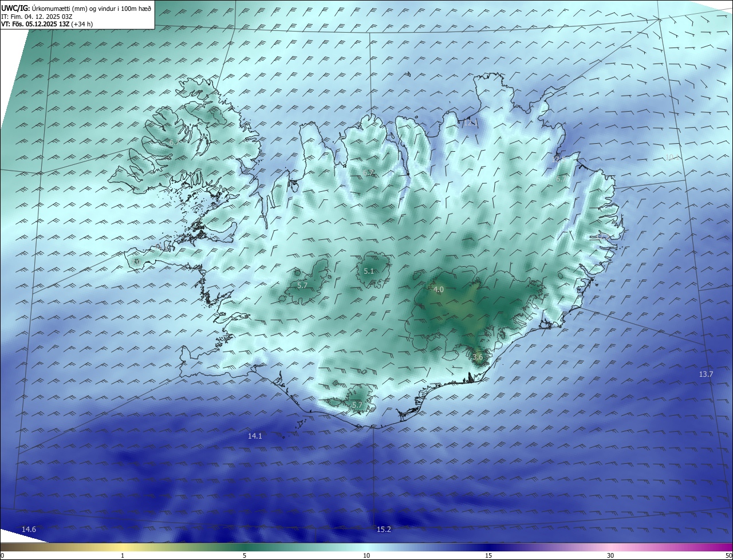Screen dimensions: 733x560
Task: Click the '0' tick on the color scale
Action: [x=2, y=555]
